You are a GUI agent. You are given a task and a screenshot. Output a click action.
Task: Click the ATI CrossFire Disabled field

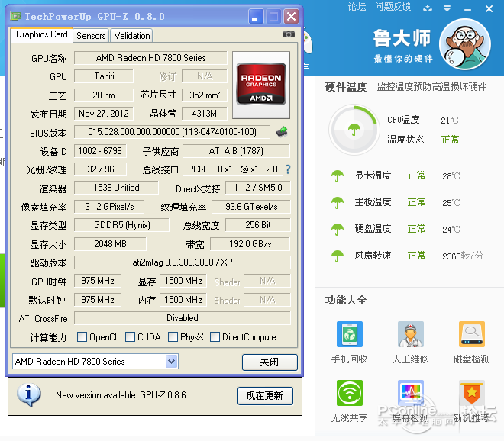[x=183, y=318]
